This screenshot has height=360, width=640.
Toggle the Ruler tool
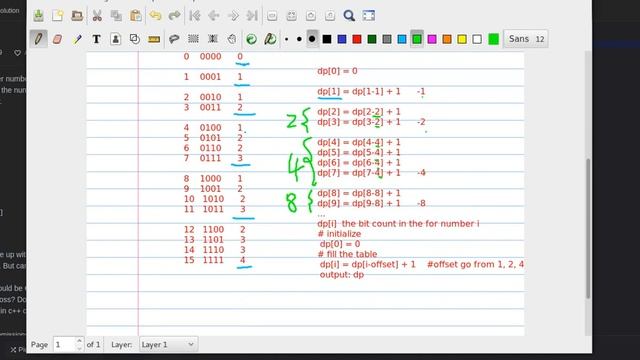point(154,39)
